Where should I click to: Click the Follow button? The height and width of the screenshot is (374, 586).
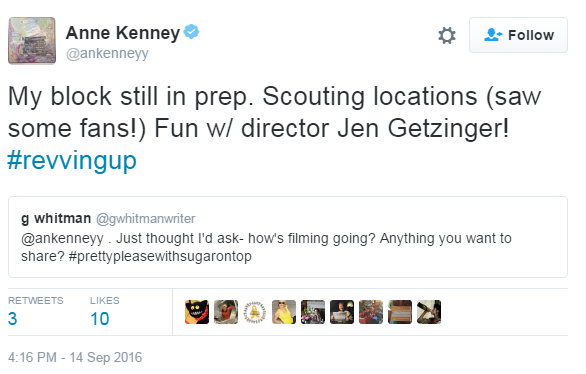click(518, 35)
